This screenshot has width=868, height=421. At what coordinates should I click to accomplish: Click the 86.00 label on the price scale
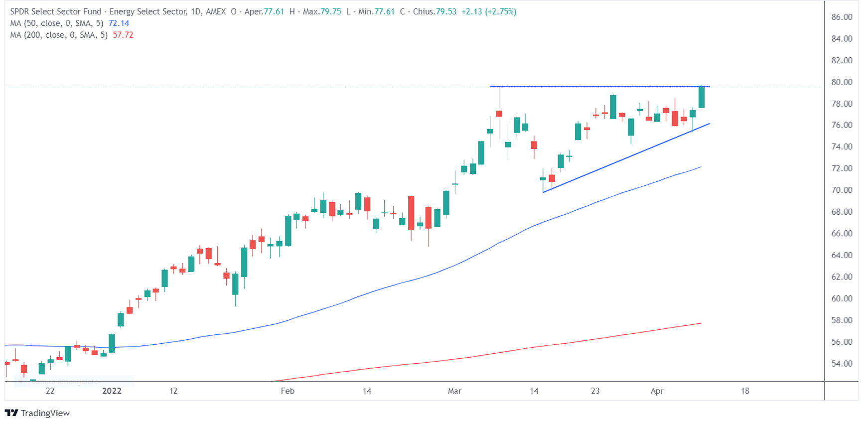pyautogui.click(x=842, y=17)
